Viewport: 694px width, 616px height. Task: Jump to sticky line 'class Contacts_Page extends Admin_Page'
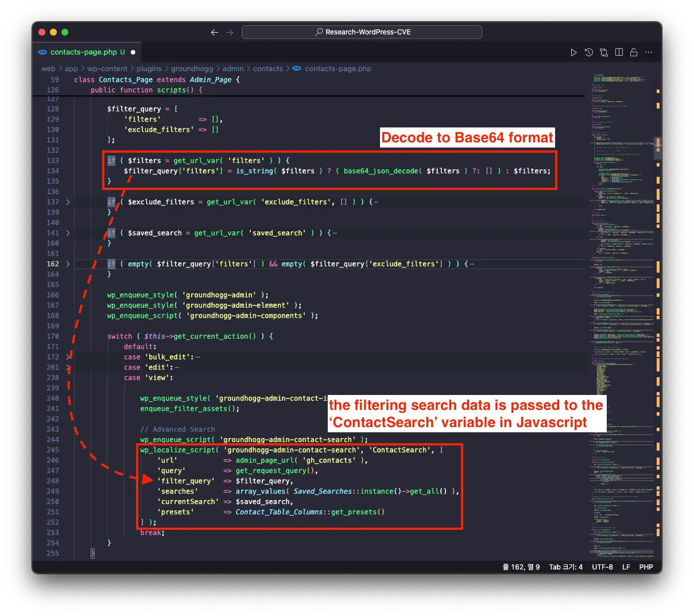pyautogui.click(x=157, y=80)
